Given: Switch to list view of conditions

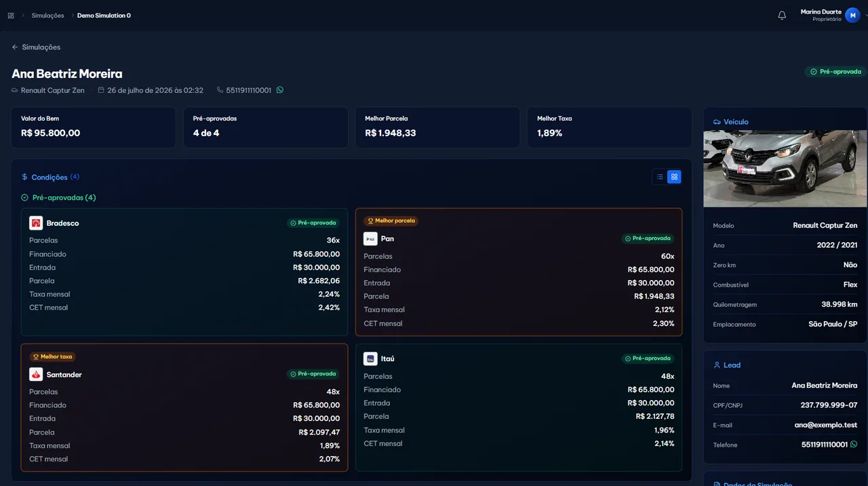Looking at the screenshot, I should tap(660, 177).
